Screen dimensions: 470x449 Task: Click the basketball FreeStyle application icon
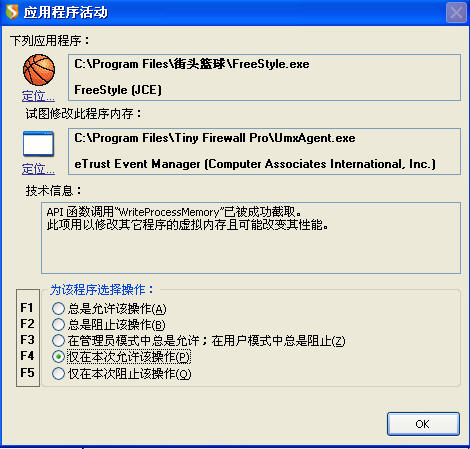tap(39, 70)
